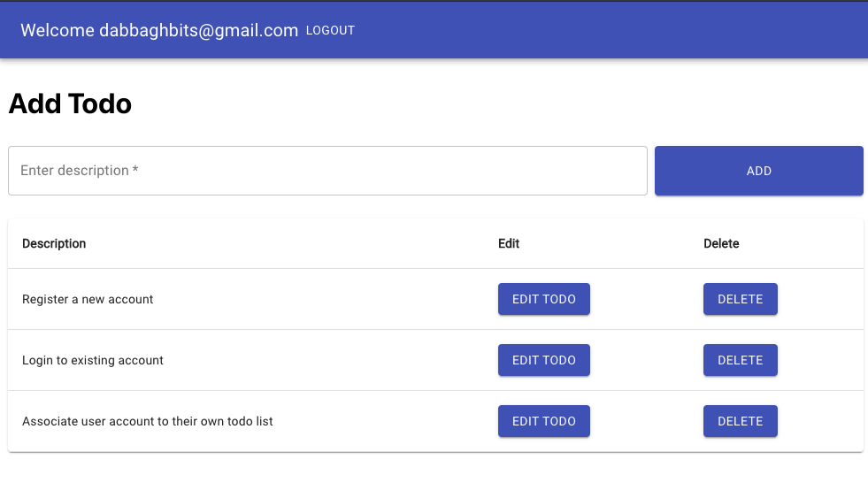Delete the 'Associate user account' todo
Viewport: 868px width, 498px height.
point(740,421)
